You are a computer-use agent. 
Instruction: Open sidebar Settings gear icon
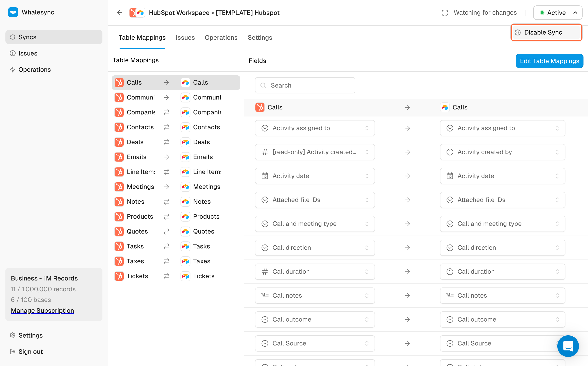tap(13, 335)
